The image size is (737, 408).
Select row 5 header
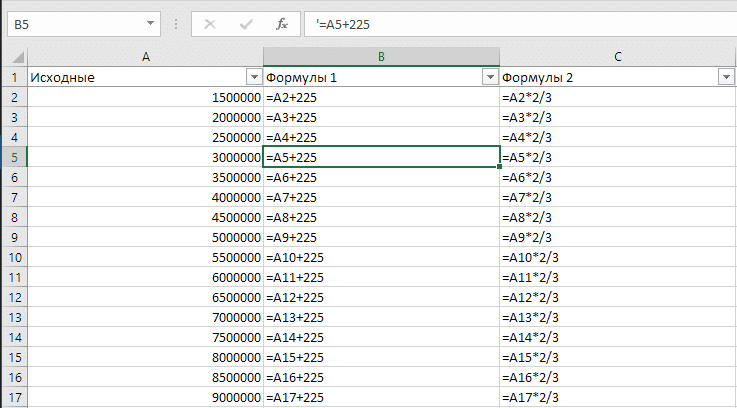pyautogui.click(x=13, y=157)
